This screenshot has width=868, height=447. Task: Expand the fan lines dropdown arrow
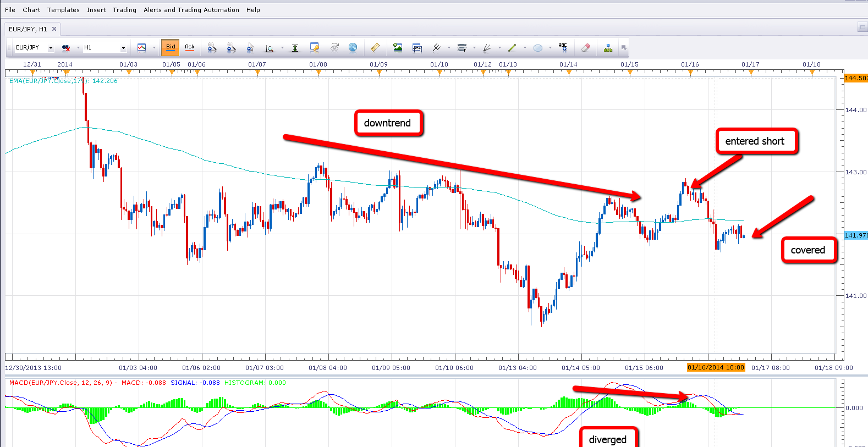click(499, 48)
